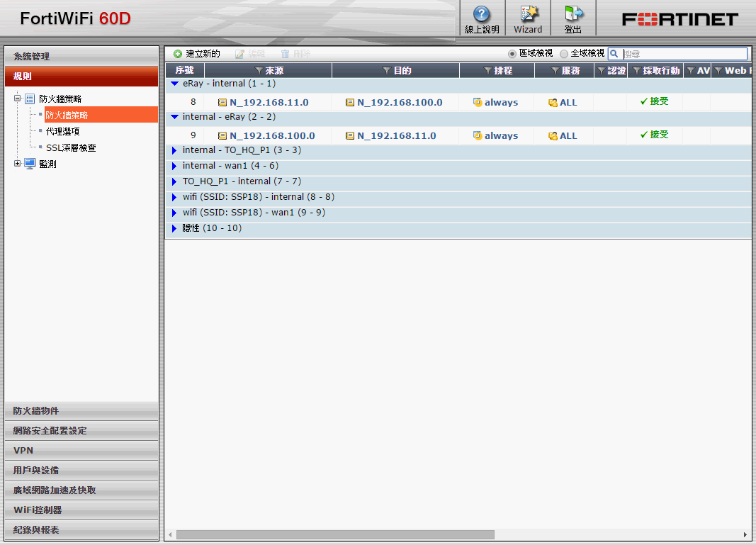Open the 網路安全配置設定 menu section
The width and height of the screenshot is (756, 545).
click(81, 431)
